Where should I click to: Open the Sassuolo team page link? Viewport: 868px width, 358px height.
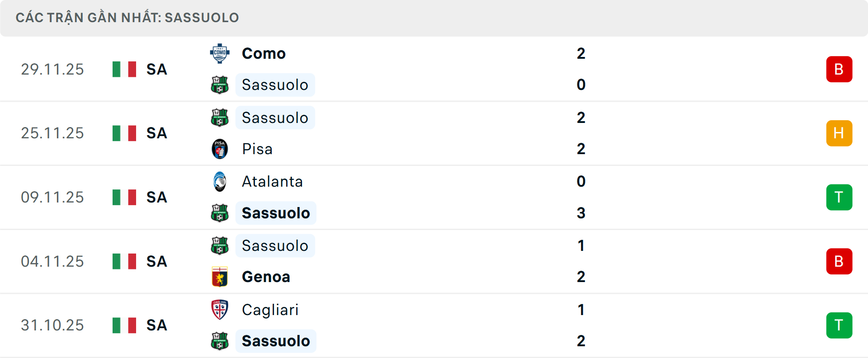[x=275, y=85]
